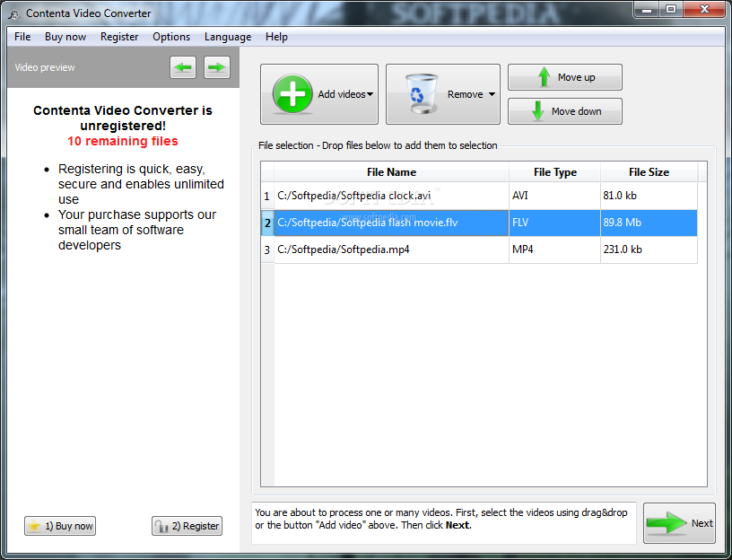
Task: Click row header number 2
Action: click(x=267, y=223)
